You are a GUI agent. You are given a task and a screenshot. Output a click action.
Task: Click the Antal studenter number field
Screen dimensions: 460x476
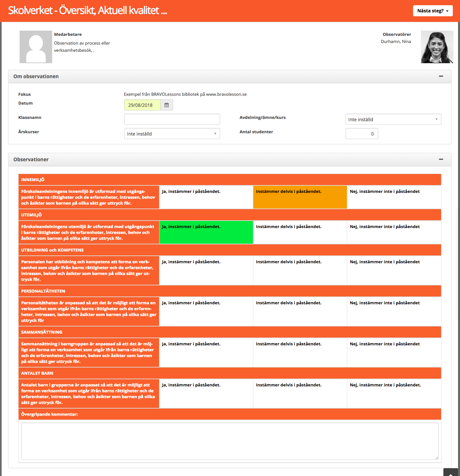362,134
